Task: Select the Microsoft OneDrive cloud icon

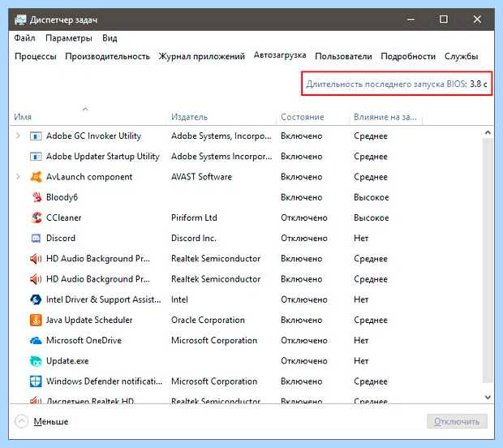Action: pos(36,341)
